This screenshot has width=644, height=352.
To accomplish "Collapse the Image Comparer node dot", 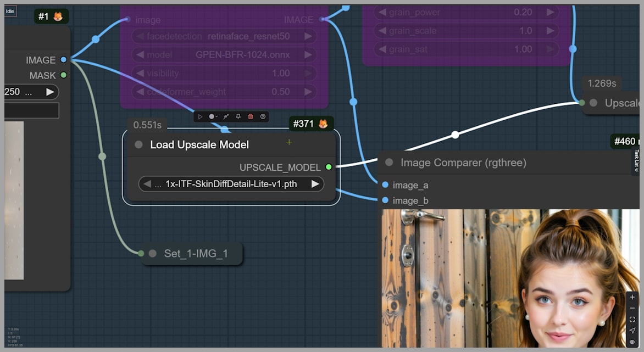I will coord(389,163).
